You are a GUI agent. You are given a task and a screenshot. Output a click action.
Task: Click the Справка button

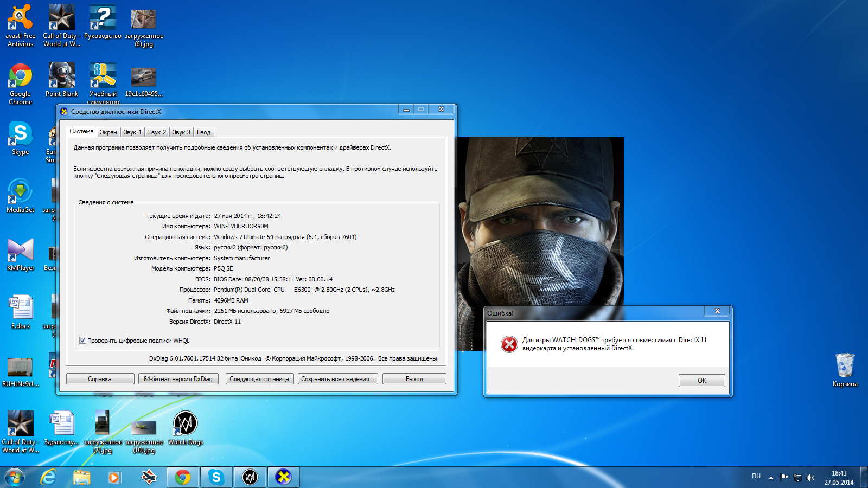100,379
